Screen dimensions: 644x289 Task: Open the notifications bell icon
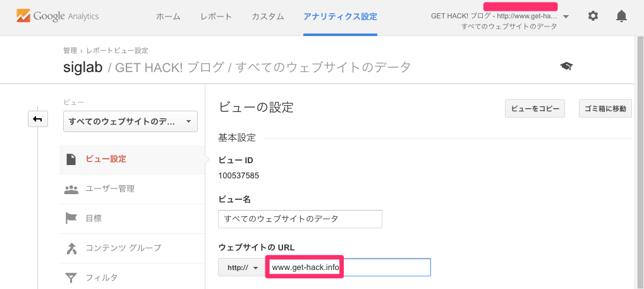pyautogui.click(x=622, y=16)
